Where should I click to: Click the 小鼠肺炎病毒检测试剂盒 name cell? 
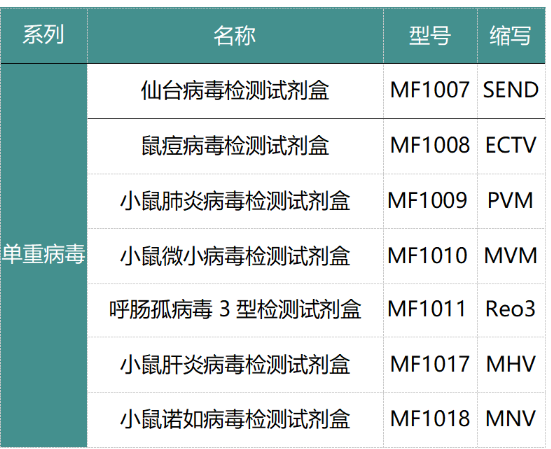pos(235,201)
